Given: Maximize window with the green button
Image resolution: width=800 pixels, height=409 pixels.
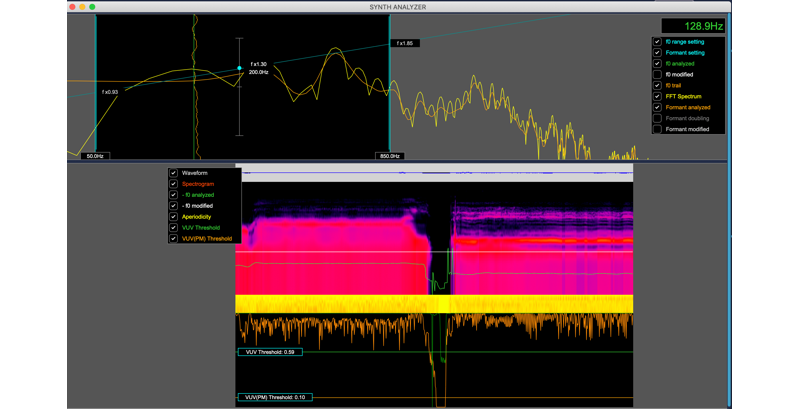Looking at the screenshot, I should point(92,7).
